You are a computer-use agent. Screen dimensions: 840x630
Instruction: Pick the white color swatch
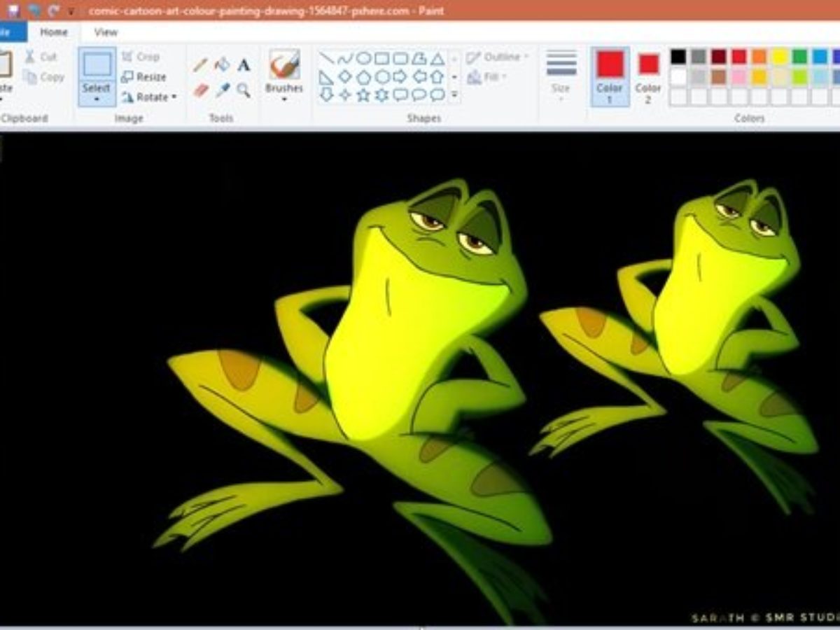[678, 77]
